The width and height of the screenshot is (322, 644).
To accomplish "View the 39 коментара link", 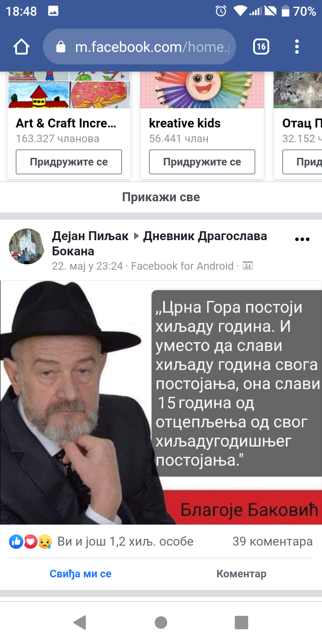I will (272, 542).
